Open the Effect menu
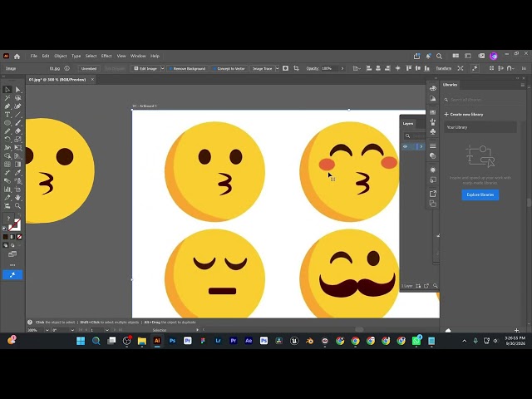Viewport: 532px width, 399px height. click(106, 56)
